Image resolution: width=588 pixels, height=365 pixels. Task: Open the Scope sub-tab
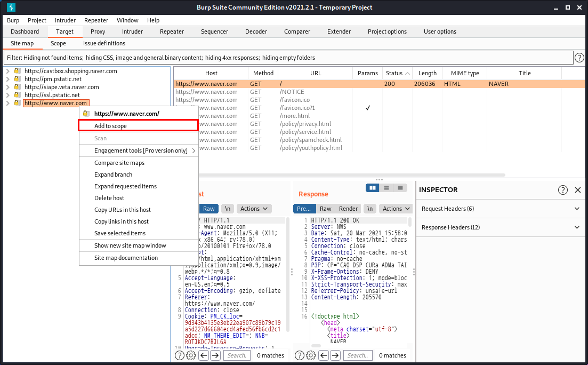[58, 43]
